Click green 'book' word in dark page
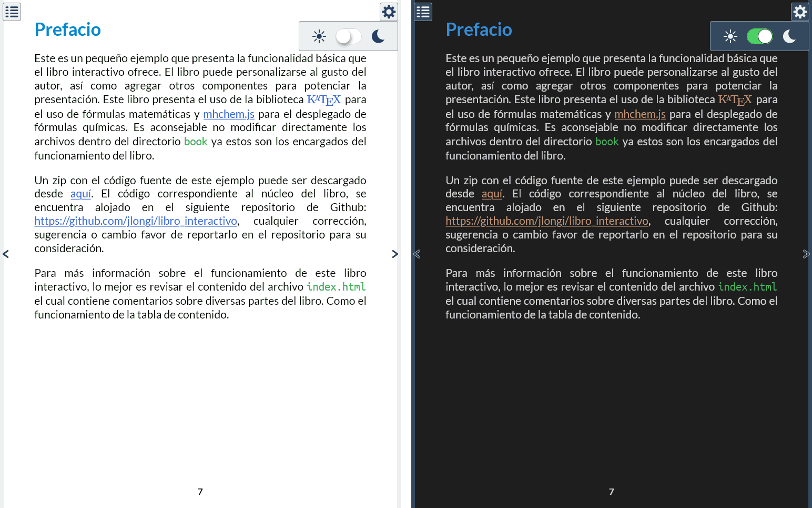 tap(607, 142)
